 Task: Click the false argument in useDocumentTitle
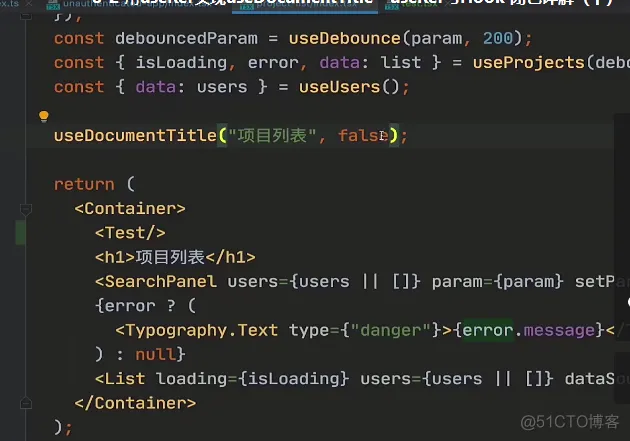[363, 136]
